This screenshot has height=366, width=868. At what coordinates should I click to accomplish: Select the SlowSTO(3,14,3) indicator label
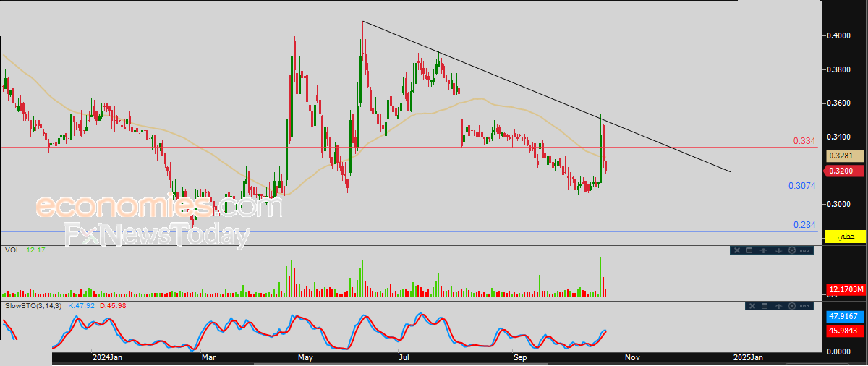pos(33,306)
